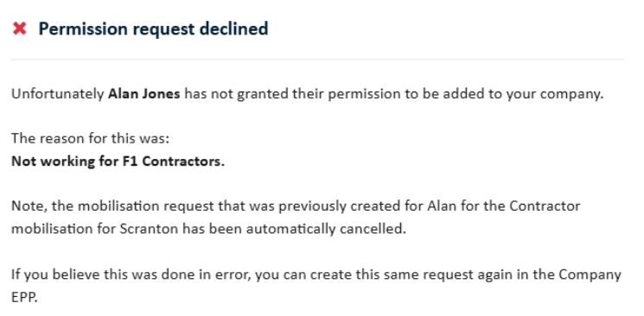Click the red X declined icon
Image resolution: width=644 pixels, height=316 pixels.
[19, 28]
